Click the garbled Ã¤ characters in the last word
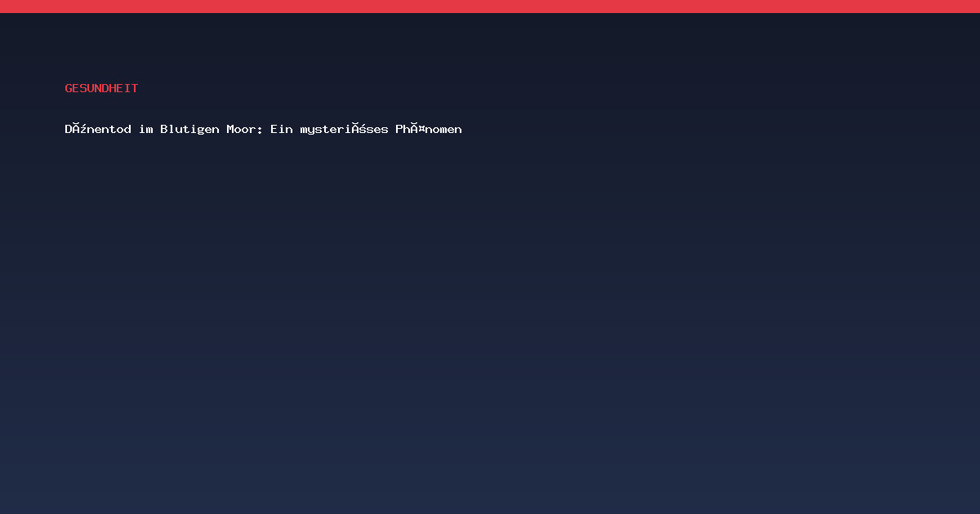This screenshot has height=514, width=980. [x=418, y=129]
